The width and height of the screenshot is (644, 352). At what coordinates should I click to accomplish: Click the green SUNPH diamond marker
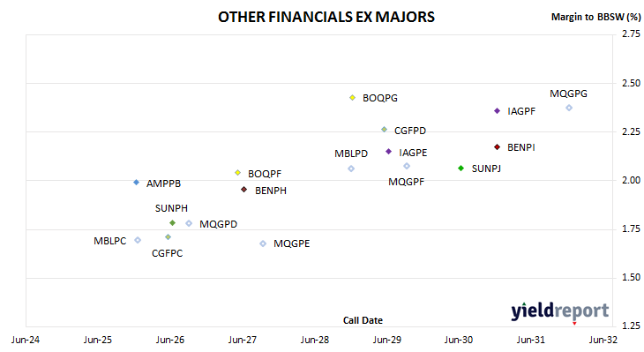pyautogui.click(x=173, y=223)
